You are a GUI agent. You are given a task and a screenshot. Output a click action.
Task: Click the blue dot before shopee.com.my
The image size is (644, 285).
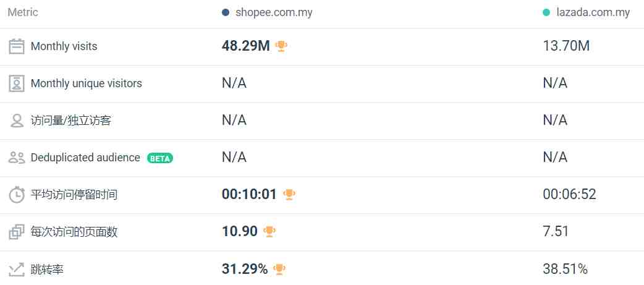tap(225, 12)
